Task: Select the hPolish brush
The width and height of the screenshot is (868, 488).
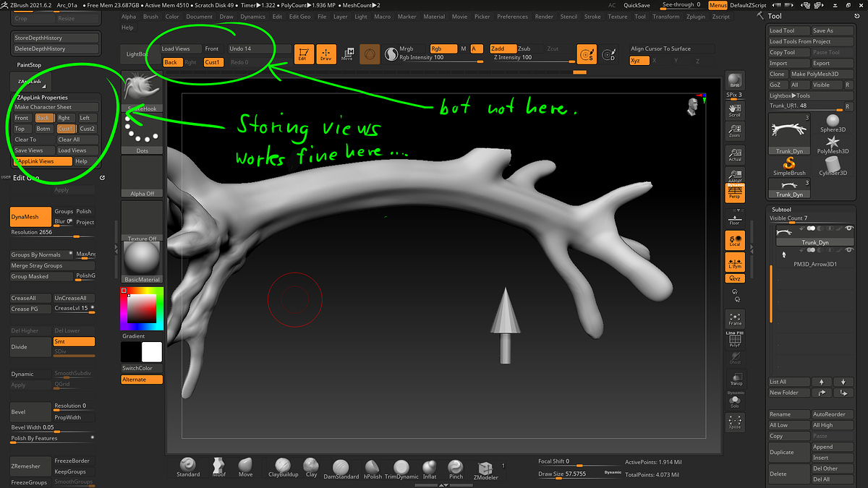Action: [373, 468]
